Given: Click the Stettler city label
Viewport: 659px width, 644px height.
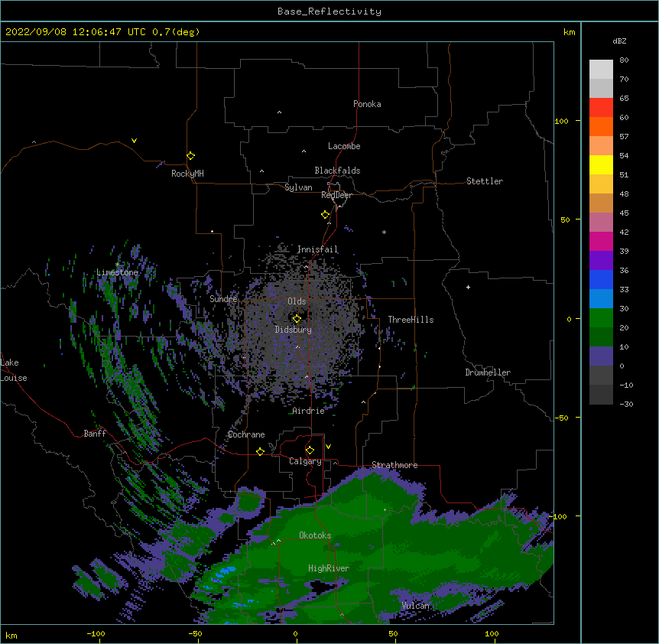Looking at the screenshot, I should 485,181.
